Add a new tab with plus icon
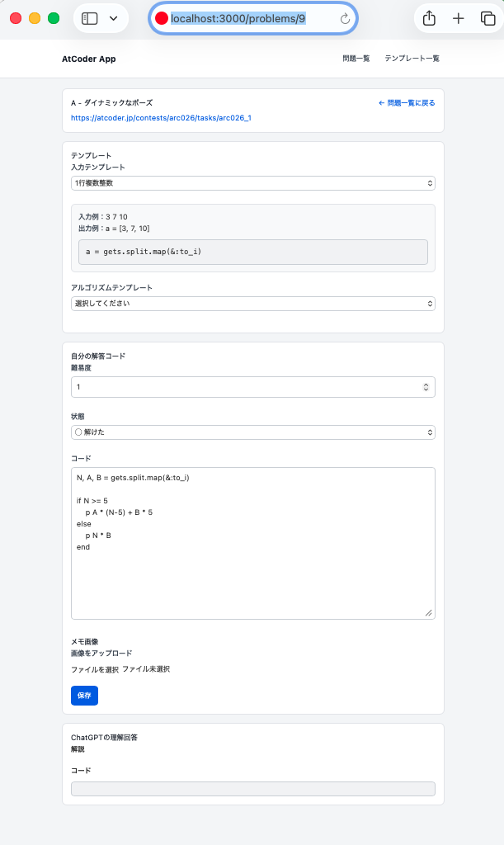504x845 pixels. 459,18
